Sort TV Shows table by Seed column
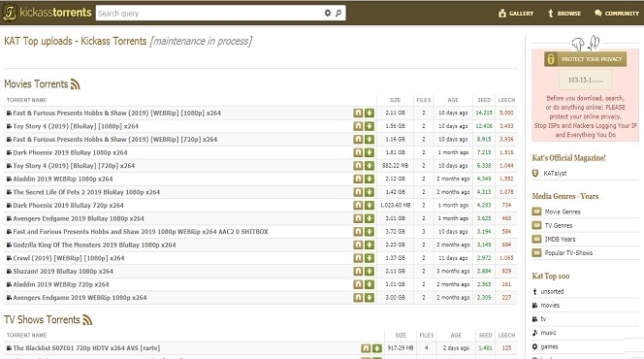644x359 pixels. 485,335
